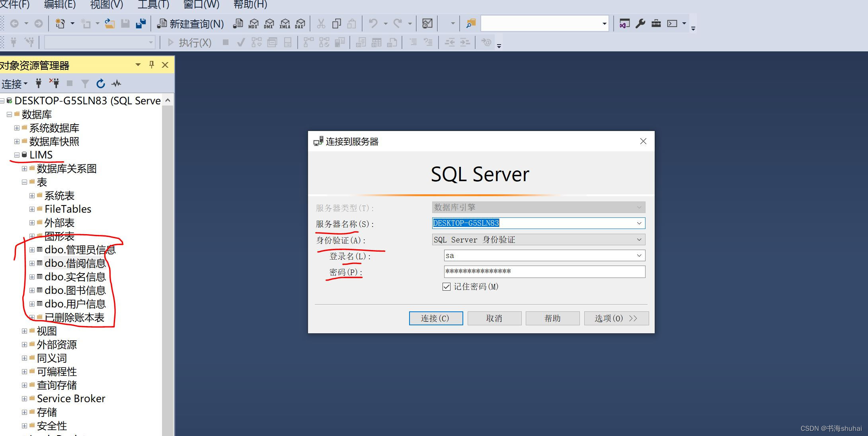868x436 pixels.
Task: Click the Save icon on the toolbar
Action: (125, 23)
